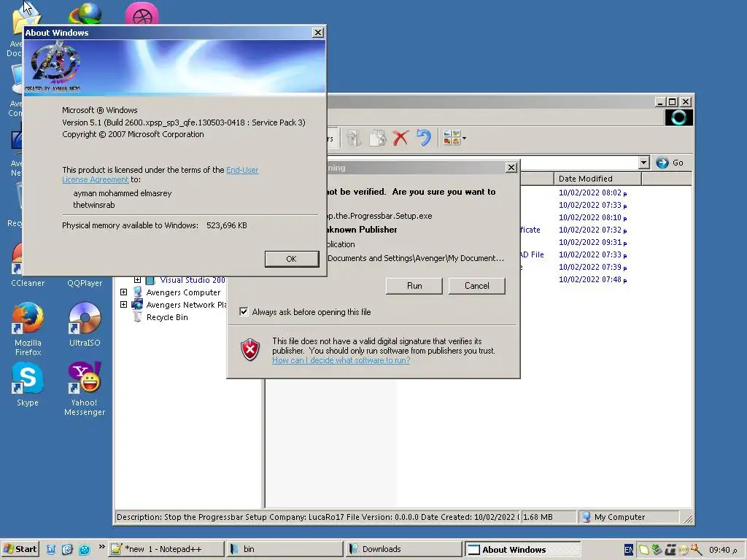Open the address bar dropdown arrow
747x560 pixels.
click(x=643, y=163)
